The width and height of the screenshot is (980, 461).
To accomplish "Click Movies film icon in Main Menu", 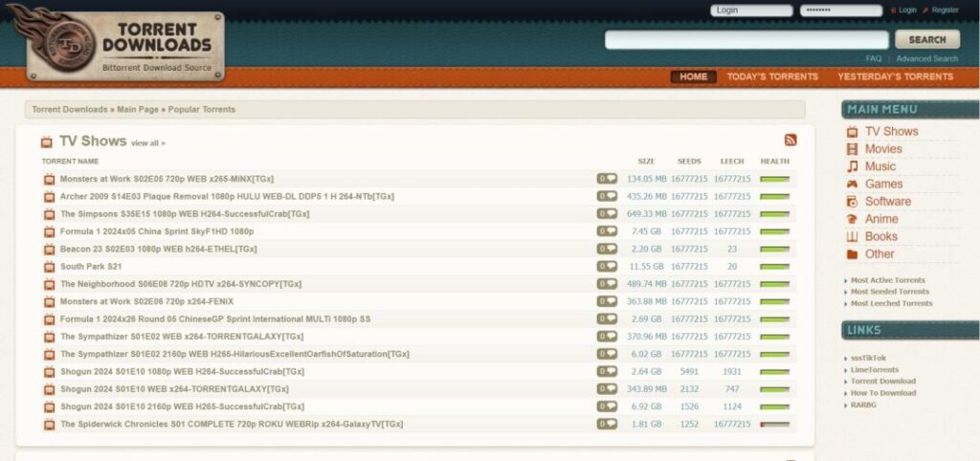I will click(852, 149).
